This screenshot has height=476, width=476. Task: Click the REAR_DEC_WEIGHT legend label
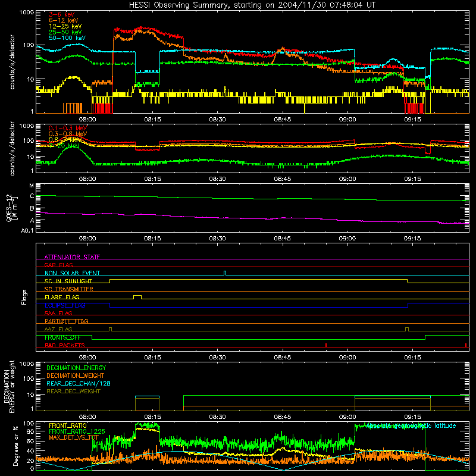[x=73, y=392]
